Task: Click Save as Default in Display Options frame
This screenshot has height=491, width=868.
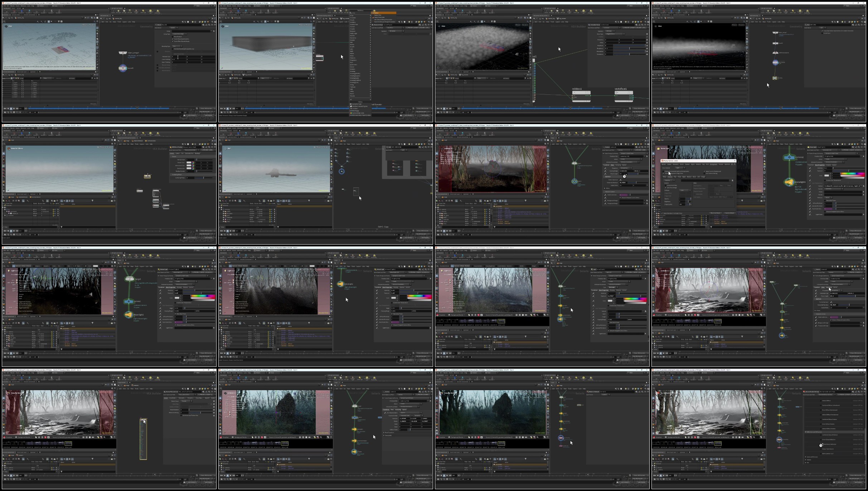Action: pos(729,213)
